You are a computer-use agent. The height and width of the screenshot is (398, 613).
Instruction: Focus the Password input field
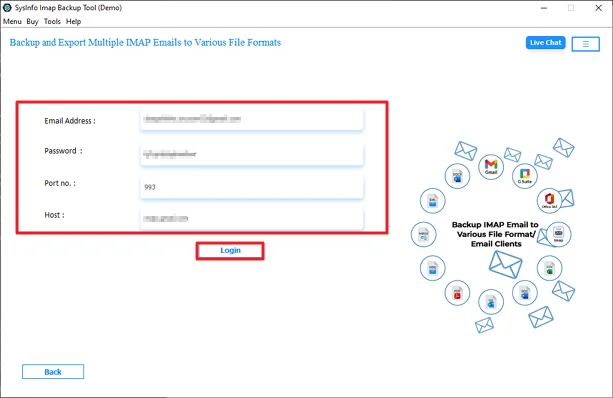coord(252,154)
